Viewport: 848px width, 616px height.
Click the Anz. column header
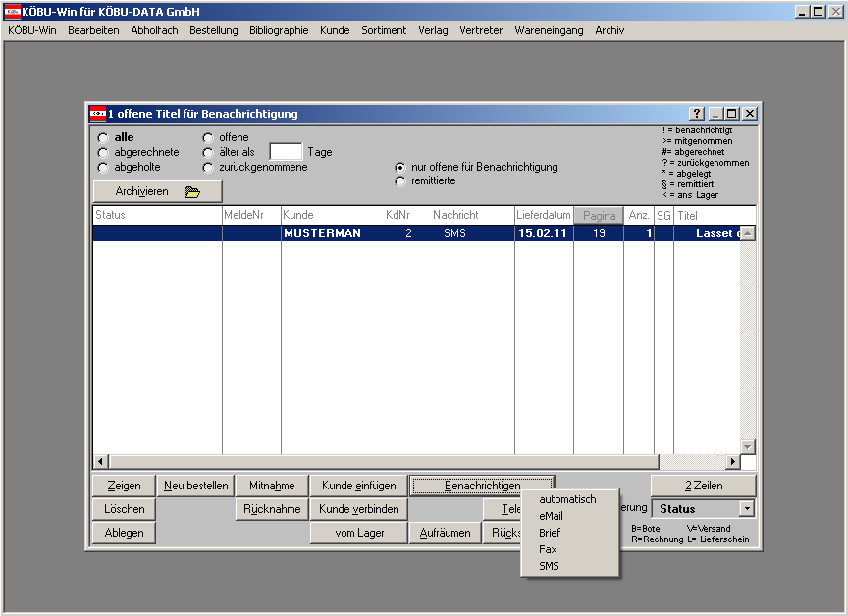(x=639, y=215)
